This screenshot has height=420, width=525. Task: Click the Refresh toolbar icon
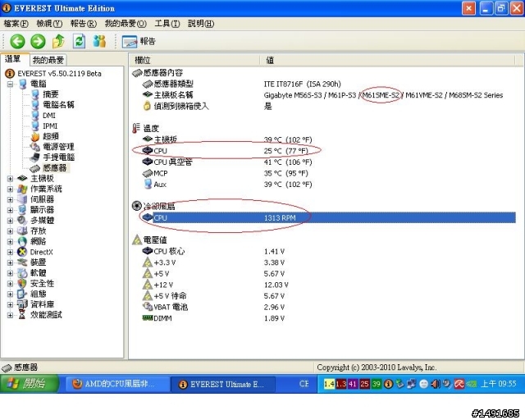[79, 42]
